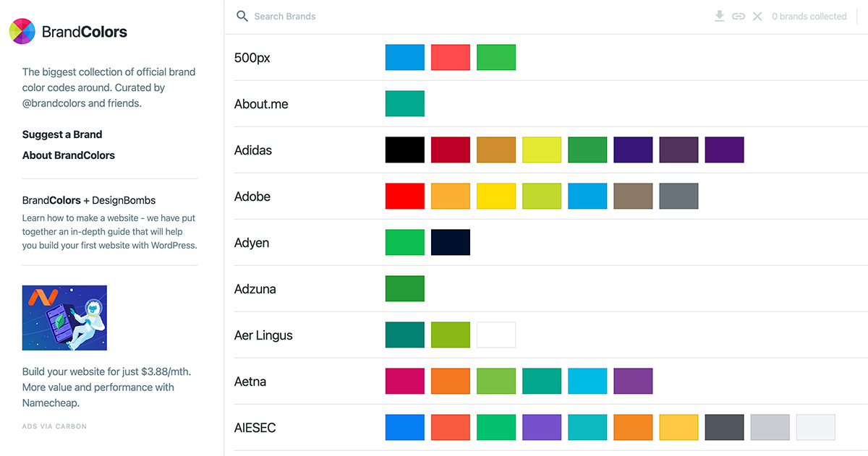Viewport: 868px width, 456px height.
Task: Click the Adyen dark navy swatch
Action: click(450, 242)
